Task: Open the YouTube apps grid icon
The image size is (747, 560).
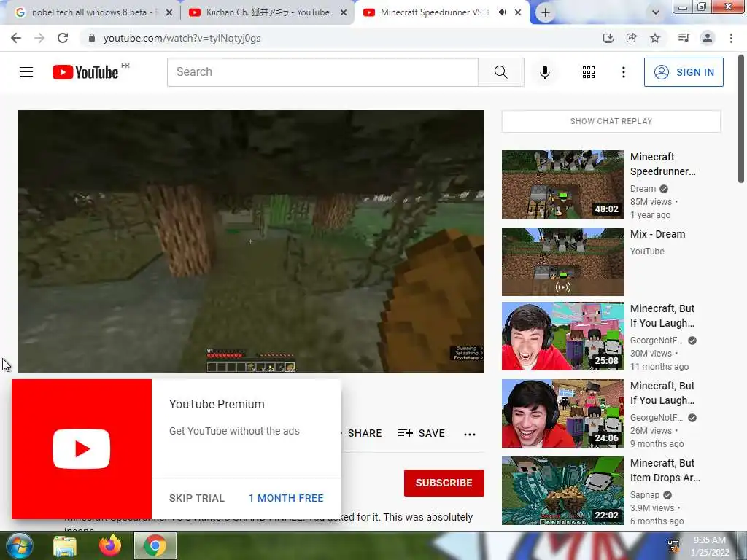Action: (589, 72)
